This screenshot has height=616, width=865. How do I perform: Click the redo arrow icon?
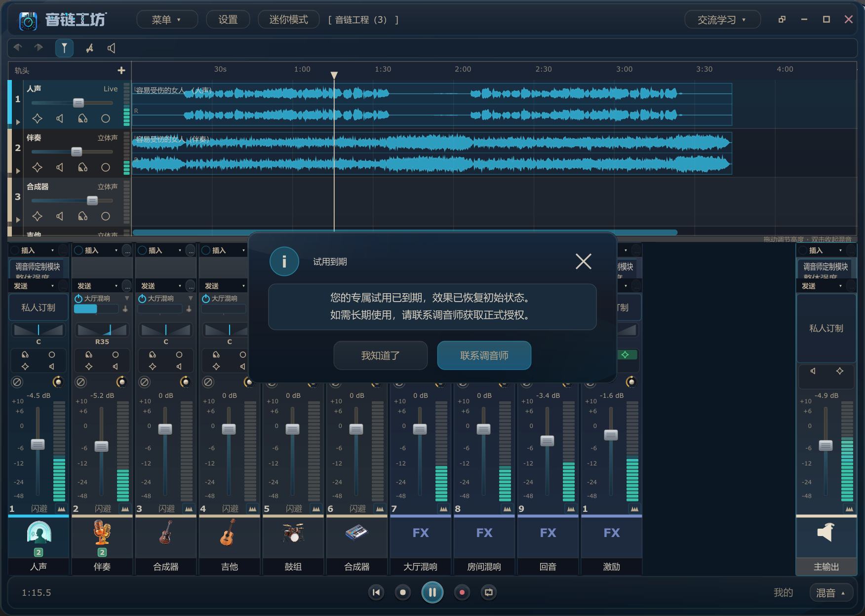[x=39, y=47]
